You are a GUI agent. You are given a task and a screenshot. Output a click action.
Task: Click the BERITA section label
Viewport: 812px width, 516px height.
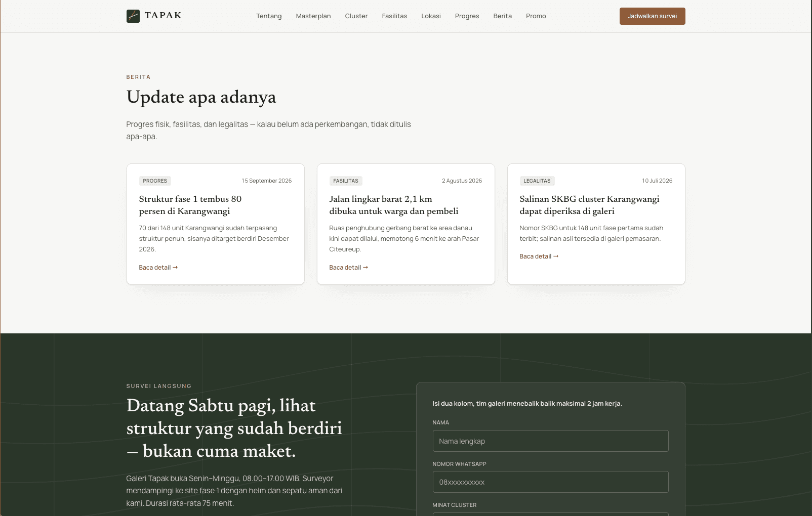[139, 77]
